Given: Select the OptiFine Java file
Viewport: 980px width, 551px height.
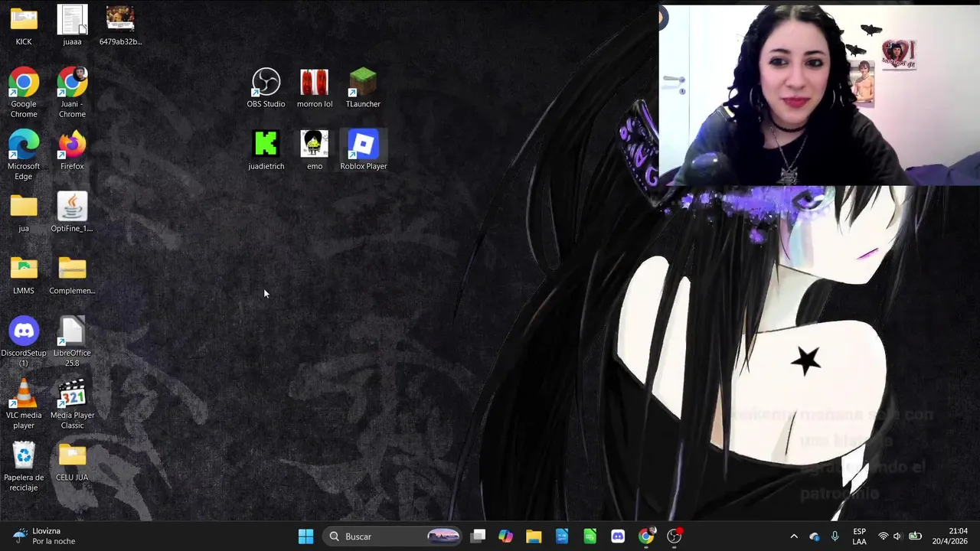Looking at the screenshot, I should pos(72,212).
